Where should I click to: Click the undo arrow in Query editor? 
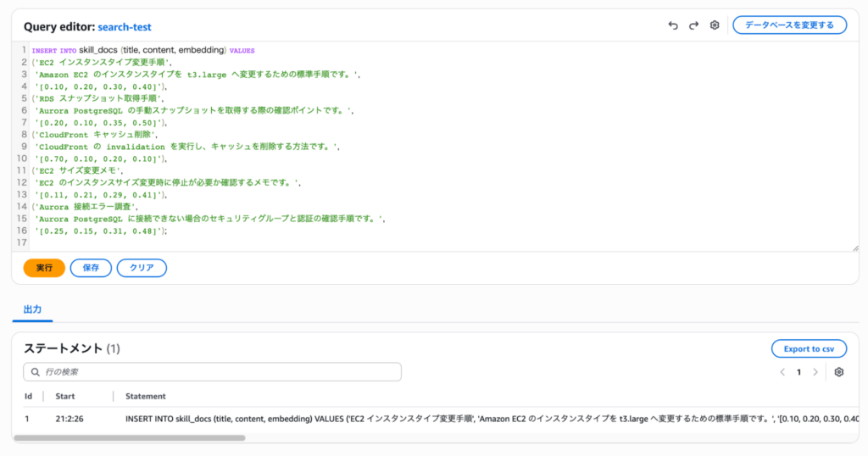(673, 25)
